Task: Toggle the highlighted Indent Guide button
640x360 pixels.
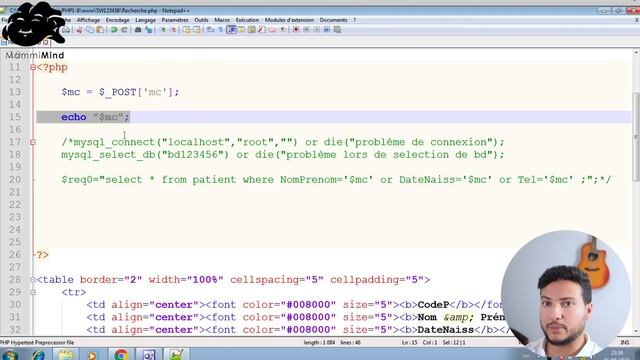Action: [231, 30]
